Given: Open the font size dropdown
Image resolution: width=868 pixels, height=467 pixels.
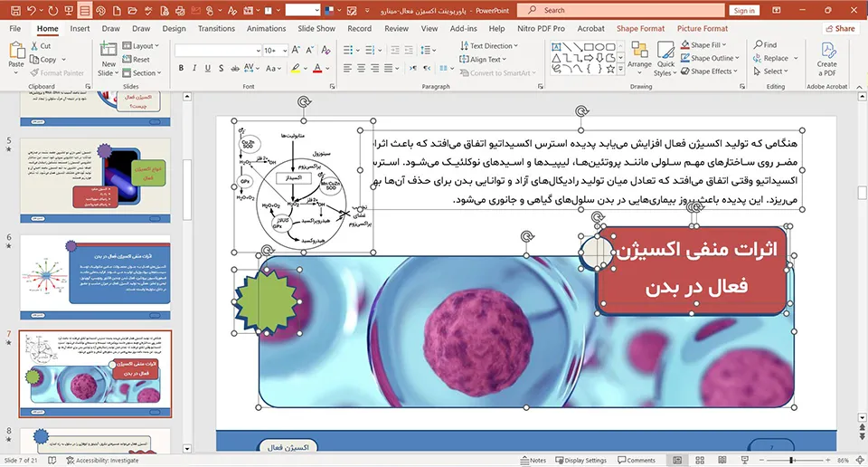Looking at the screenshot, I should (x=285, y=51).
